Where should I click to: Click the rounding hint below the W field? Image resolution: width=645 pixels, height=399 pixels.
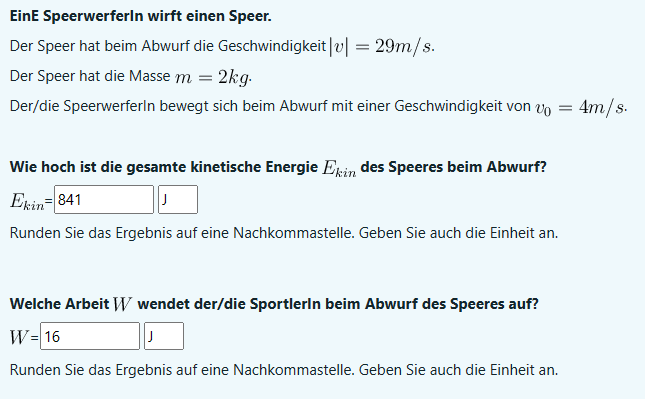tap(284, 370)
